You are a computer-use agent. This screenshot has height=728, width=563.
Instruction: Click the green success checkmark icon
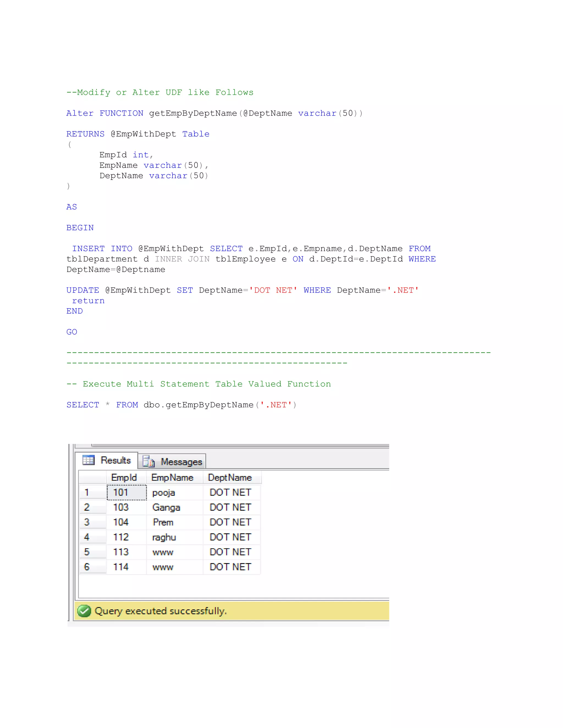84,611
